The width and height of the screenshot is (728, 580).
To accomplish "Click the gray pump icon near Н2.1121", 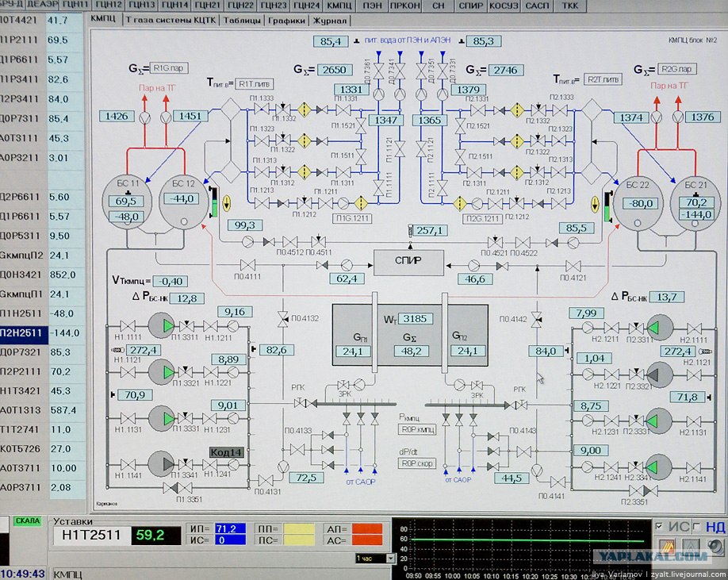I will [x=660, y=375].
